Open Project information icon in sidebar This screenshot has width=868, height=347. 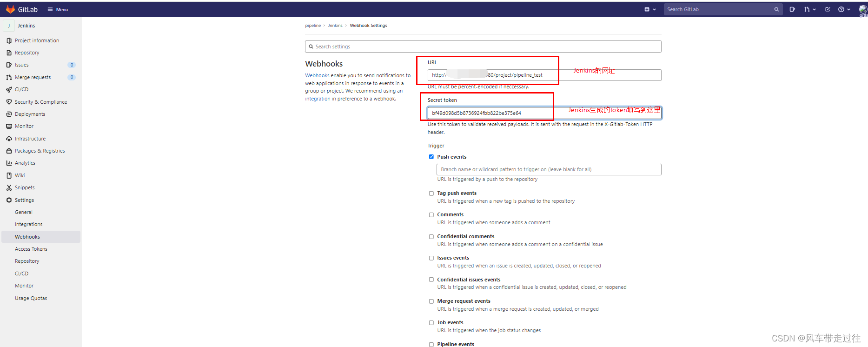click(9, 40)
